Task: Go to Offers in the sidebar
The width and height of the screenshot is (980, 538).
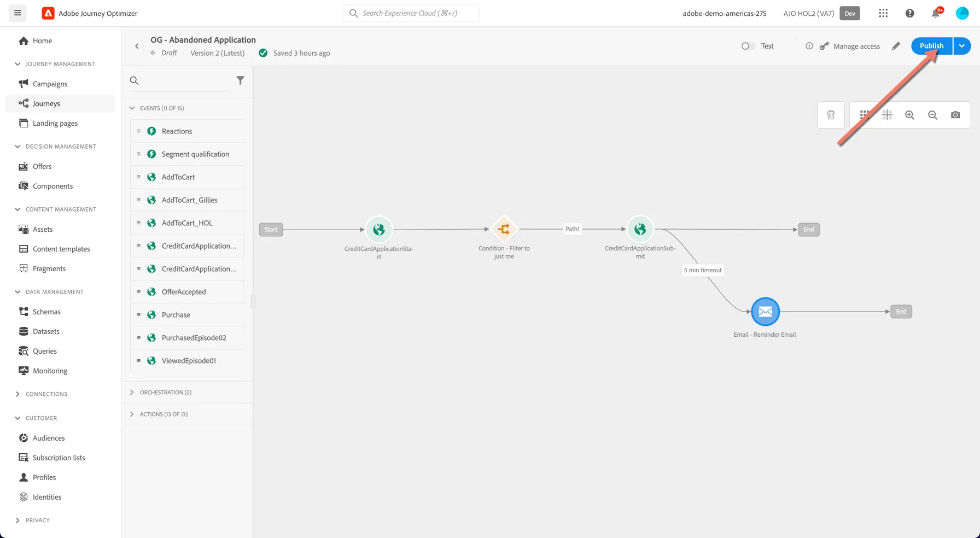Action: click(60, 166)
